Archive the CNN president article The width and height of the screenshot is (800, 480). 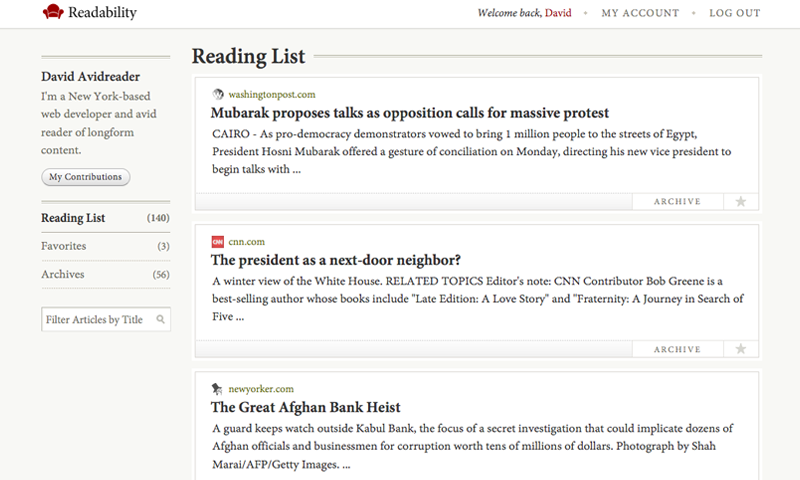click(x=678, y=349)
